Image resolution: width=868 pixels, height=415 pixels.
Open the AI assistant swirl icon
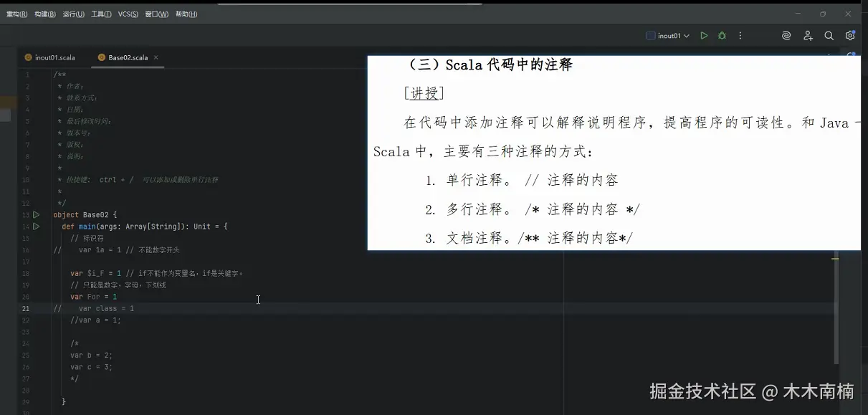pyautogui.click(x=786, y=34)
